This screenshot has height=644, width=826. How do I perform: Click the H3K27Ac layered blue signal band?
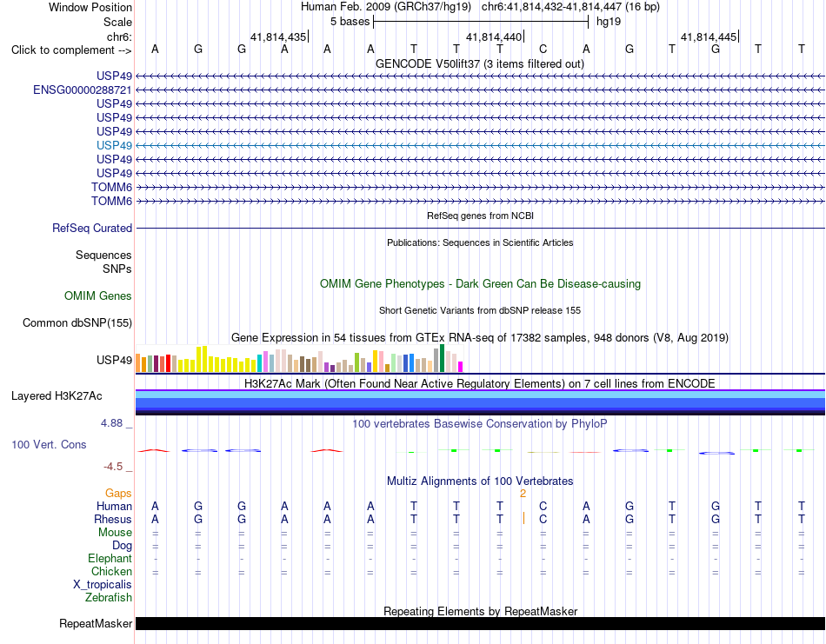480,402
